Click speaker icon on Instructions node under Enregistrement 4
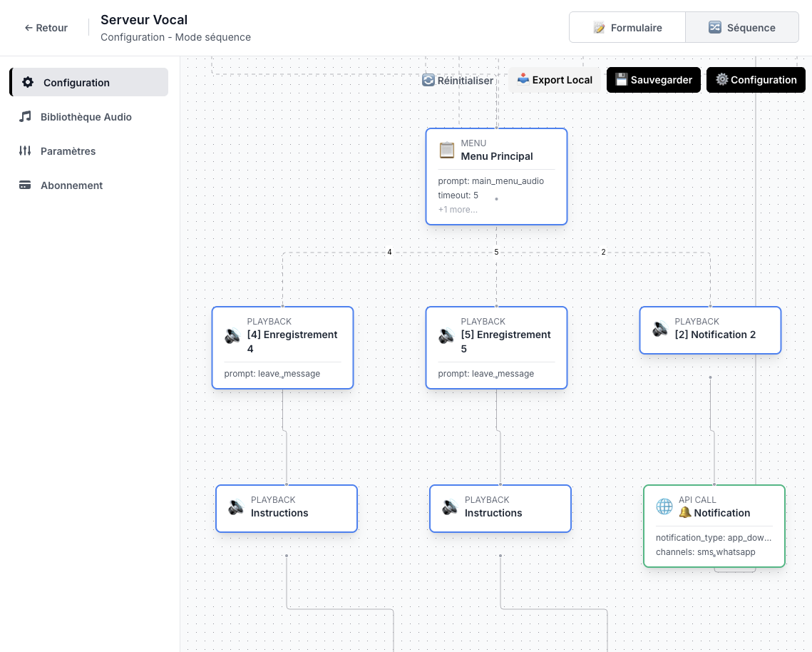 [x=237, y=507]
